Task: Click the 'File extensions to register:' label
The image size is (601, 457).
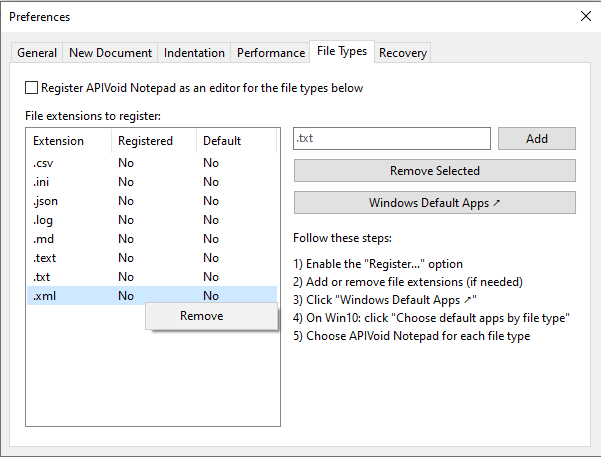Action: pos(93,116)
